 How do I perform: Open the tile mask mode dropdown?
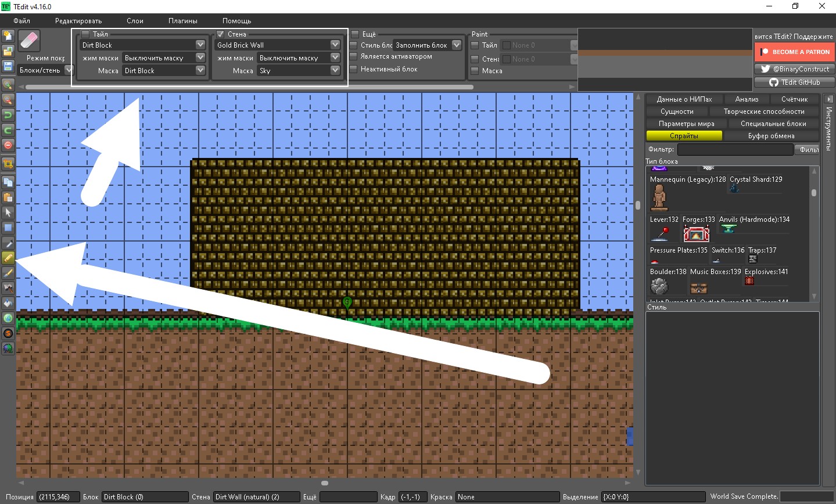point(164,57)
